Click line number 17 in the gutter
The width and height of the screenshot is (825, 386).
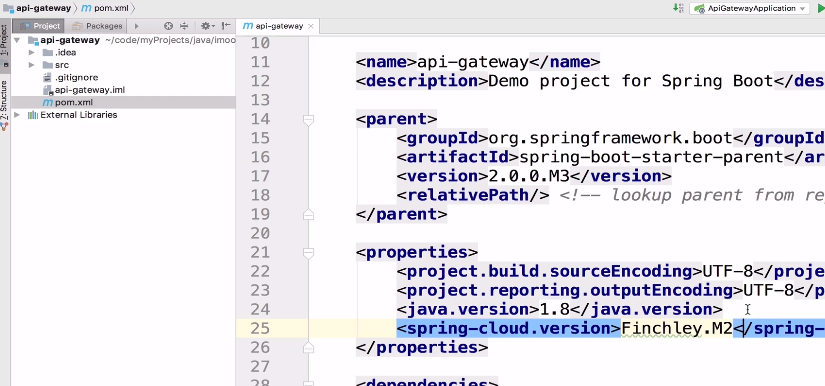pyautogui.click(x=259, y=176)
